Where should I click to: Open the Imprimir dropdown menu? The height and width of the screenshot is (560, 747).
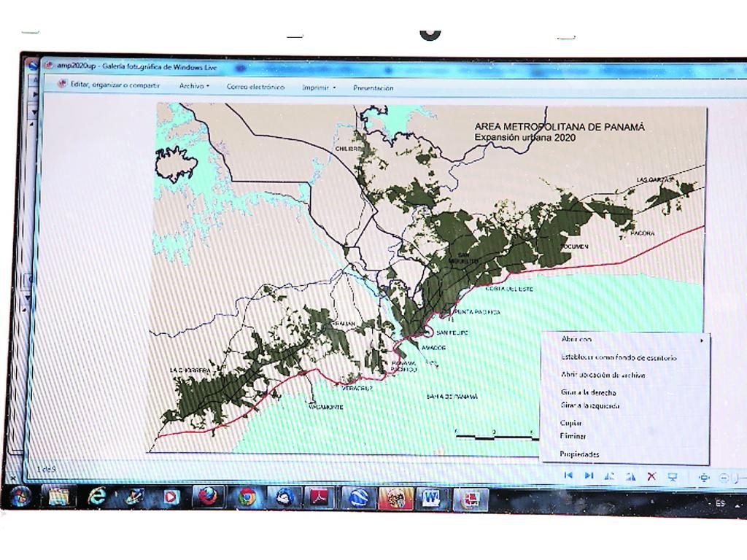point(319,87)
